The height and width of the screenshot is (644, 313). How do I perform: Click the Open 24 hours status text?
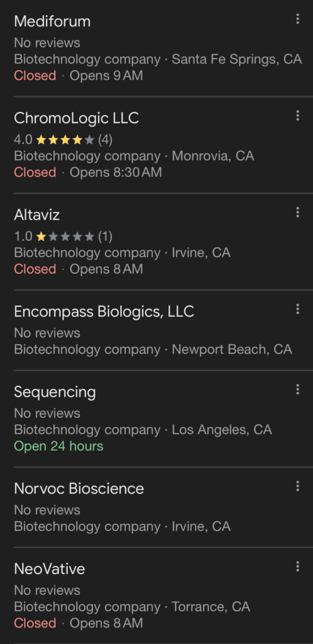58,447
